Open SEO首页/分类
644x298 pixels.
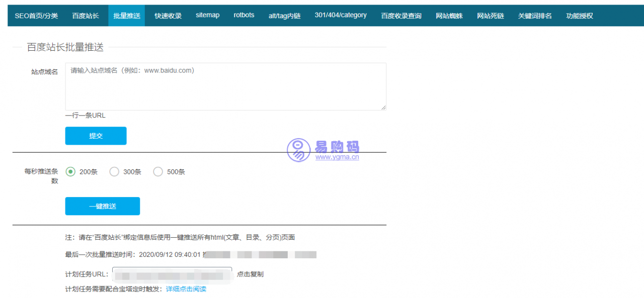(x=36, y=15)
